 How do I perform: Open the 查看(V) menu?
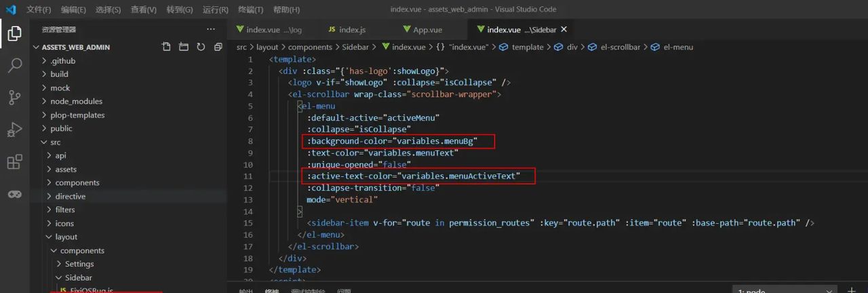click(143, 9)
